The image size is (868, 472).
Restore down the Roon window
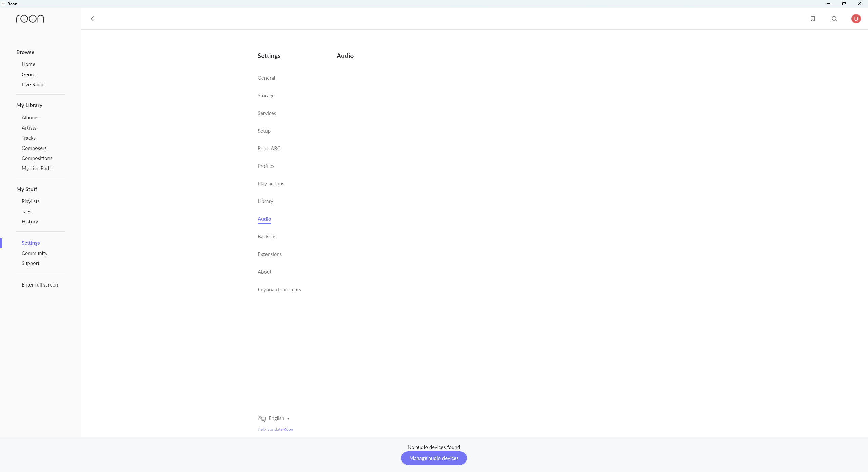(x=844, y=4)
